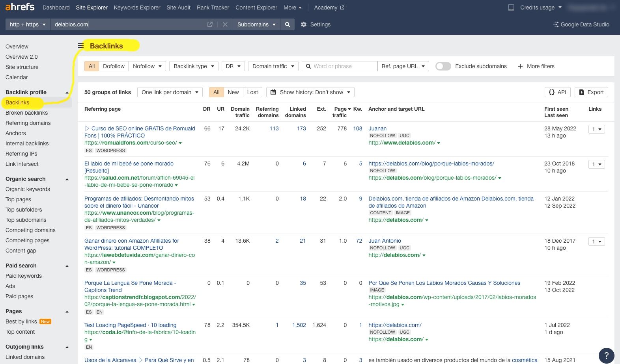Show only New backlinks
This screenshot has height=364, width=620.
coord(233,92)
